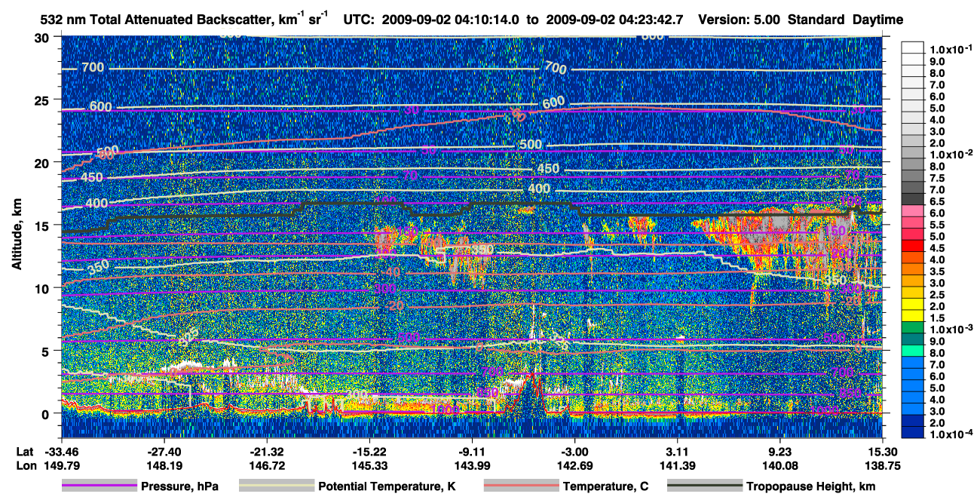This screenshot has height=503, width=980.
Task: Click the "Potential Temperature, K" legend label
Action: point(387,487)
